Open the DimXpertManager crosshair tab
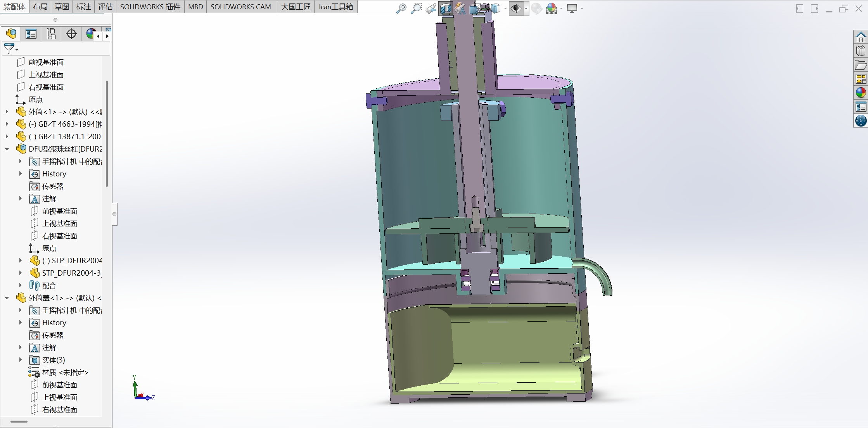The image size is (868, 428). click(x=71, y=34)
